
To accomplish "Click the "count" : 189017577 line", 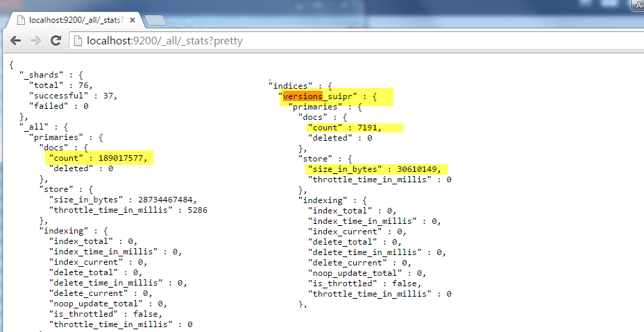I will tap(98, 158).
